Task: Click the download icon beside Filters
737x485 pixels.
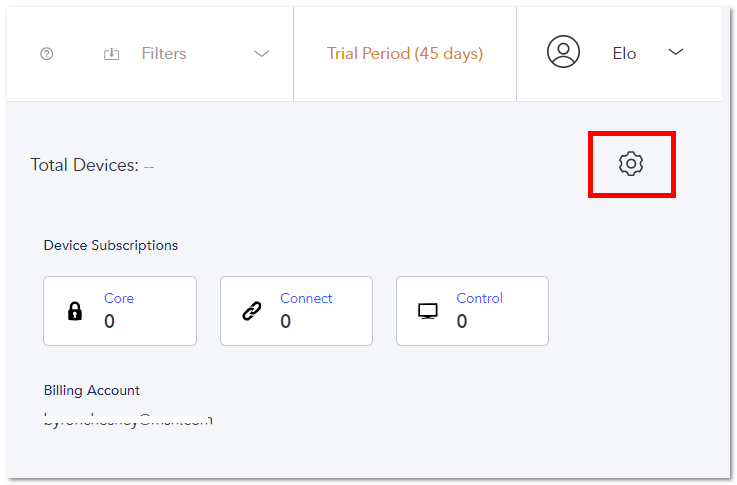Action: [x=111, y=54]
